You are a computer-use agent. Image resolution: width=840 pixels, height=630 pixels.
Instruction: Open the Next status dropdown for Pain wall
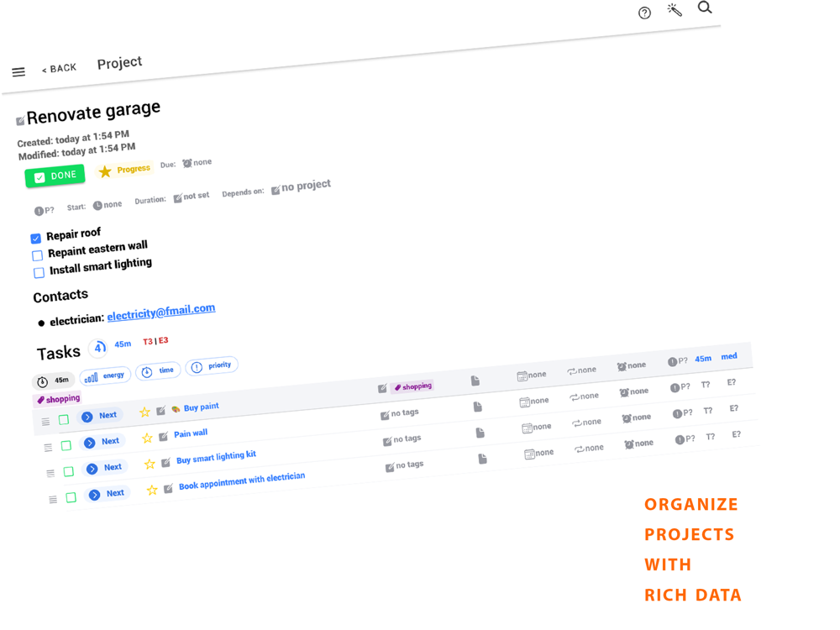click(x=102, y=442)
